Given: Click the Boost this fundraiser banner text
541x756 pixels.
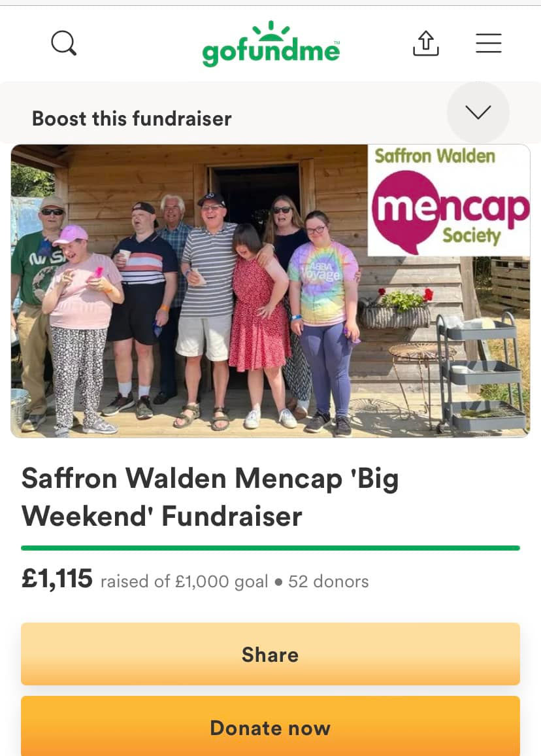Looking at the screenshot, I should pos(131,118).
